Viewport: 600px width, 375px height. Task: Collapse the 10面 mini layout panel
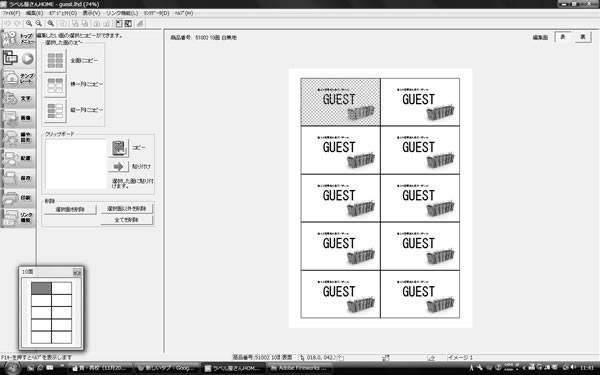(77, 272)
